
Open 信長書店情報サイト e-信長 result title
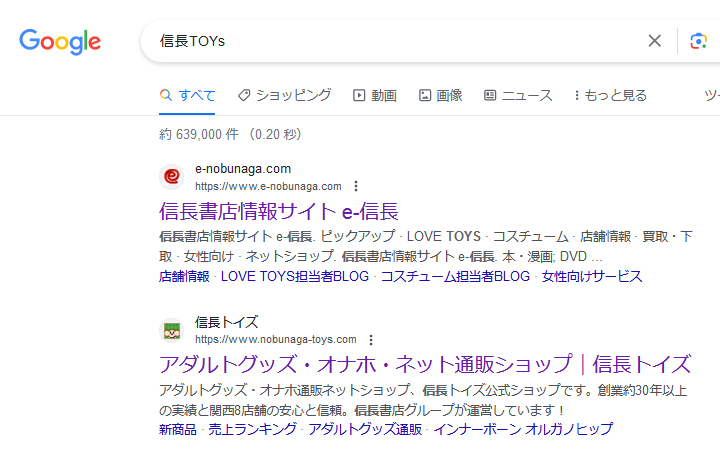pos(279,211)
